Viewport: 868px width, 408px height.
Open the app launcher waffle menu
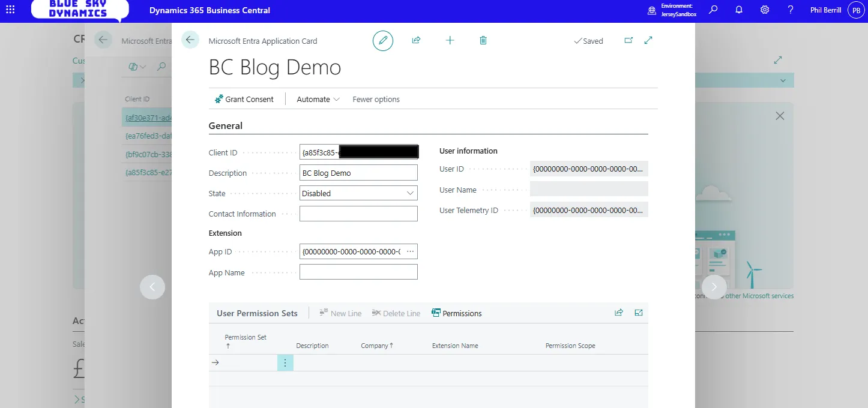coord(10,10)
